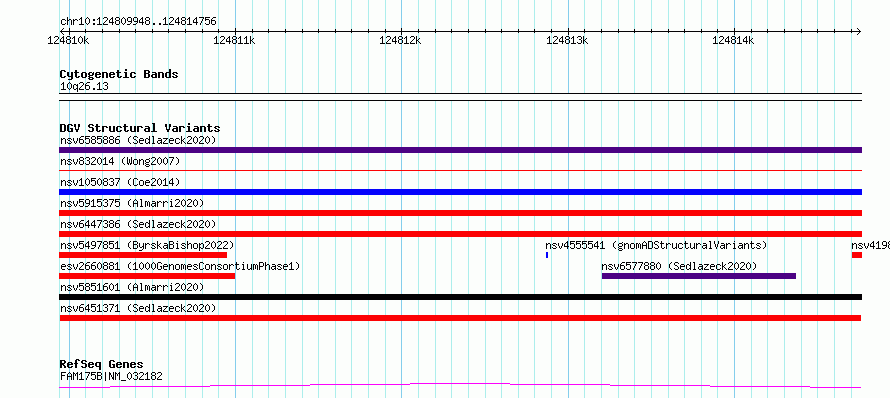Open the nsv832014 (Wong2007) label
The width and height of the screenshot is (890, 398).
click(x=120, y=161)
